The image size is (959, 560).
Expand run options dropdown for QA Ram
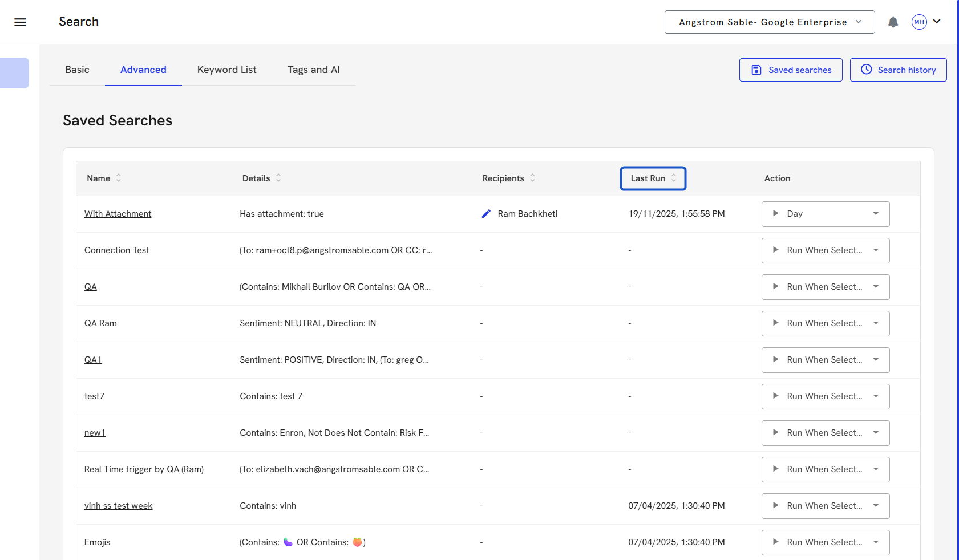pyautogui.click(x=876, y=323)
